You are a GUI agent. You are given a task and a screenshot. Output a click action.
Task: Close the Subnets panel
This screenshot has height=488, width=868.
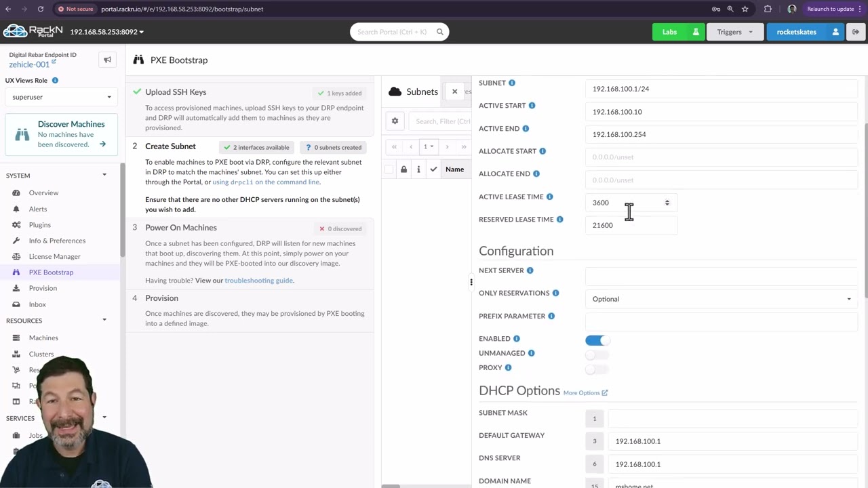coord(454,91)
